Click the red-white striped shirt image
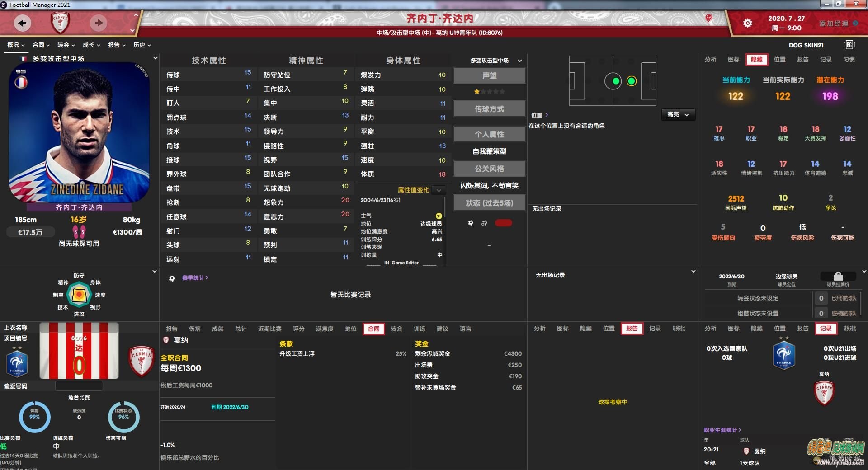 pyautogui.click(x=79, y=351)
